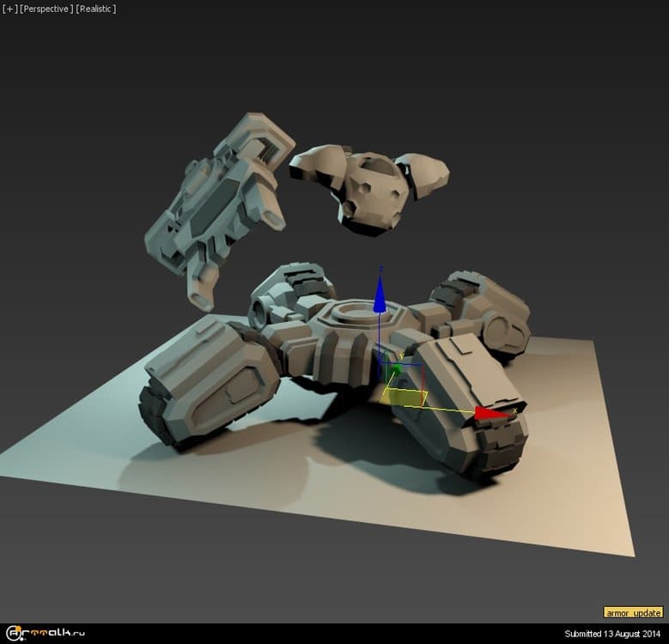This screenshot has height=644, width=669.
Task: Click the green Y-axis gizmo arrow
Action: pyautogui.click(x=393, y=371)
